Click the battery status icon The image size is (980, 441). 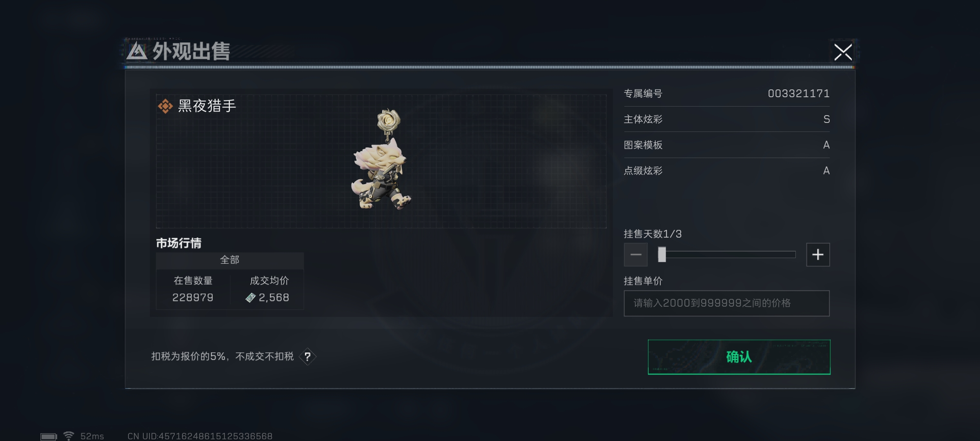(49, 437)
